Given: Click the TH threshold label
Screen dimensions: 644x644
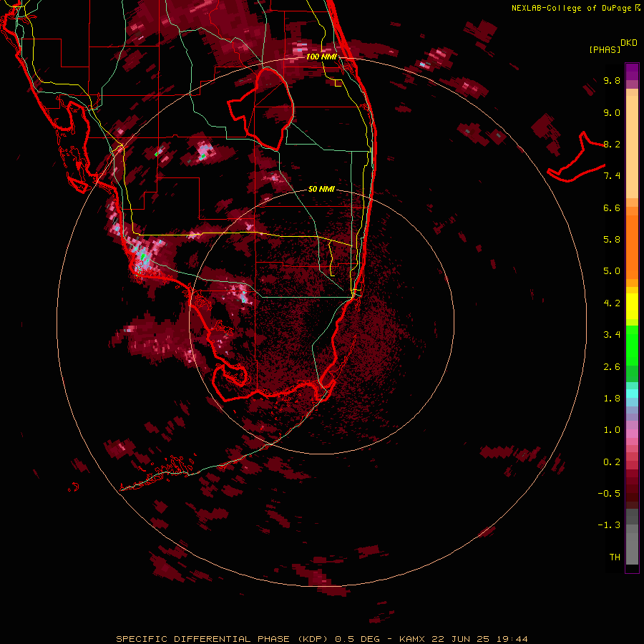Looking at the screenshot, I should click(x=615, y=557).
